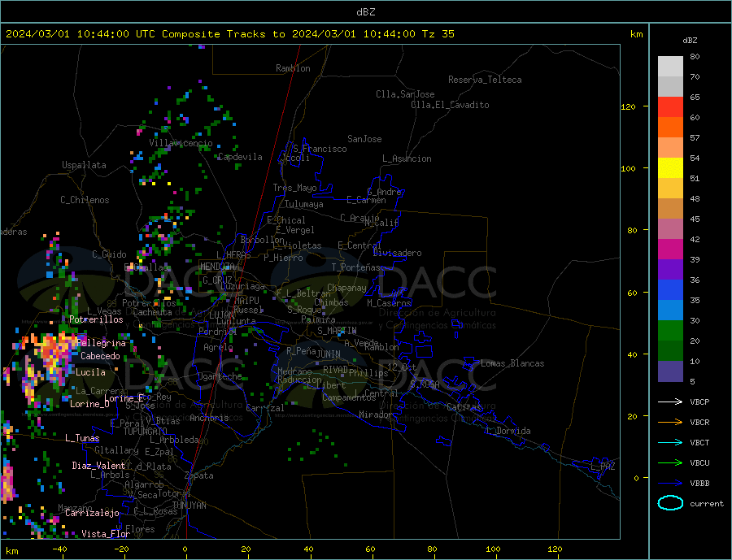Click the orange VBCR arrow in legend
Image resolution: width=732 pixels, height=560 pixels.
(x=670, y=423)
